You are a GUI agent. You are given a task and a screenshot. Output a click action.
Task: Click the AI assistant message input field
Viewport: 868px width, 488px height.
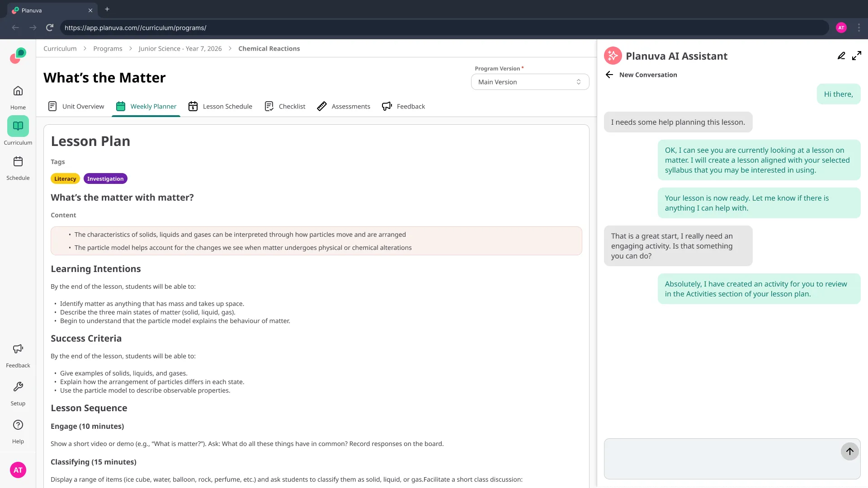721,459
